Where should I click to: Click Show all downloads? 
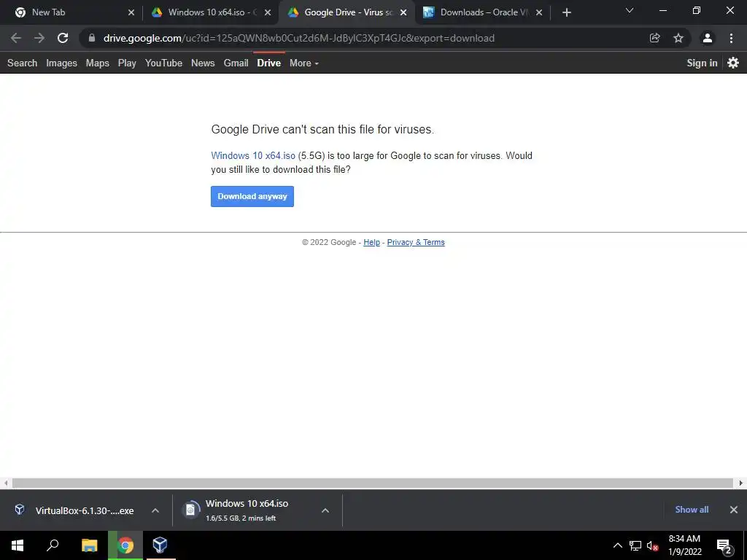692,510
